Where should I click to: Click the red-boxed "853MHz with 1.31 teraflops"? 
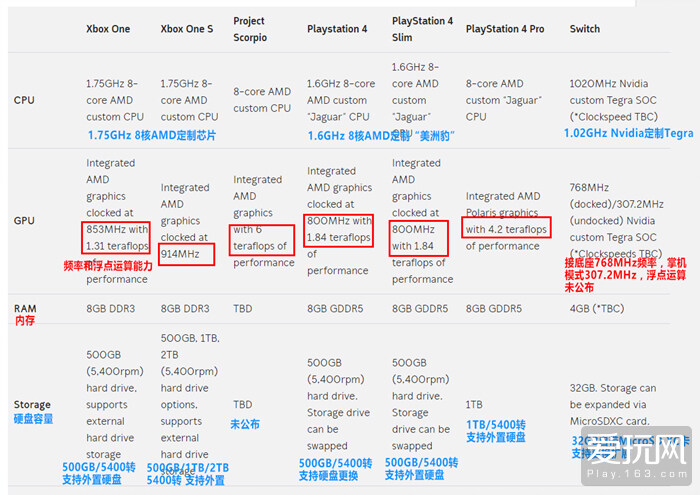tap(118, 238)
